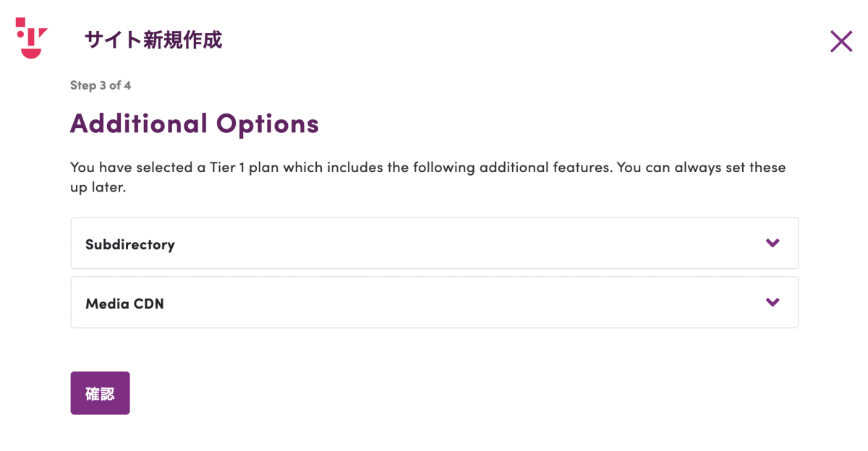Expand the Subdirectory chevron arrow
The width and height of the screenshot is (868, 451).
[x=773, y=243]
